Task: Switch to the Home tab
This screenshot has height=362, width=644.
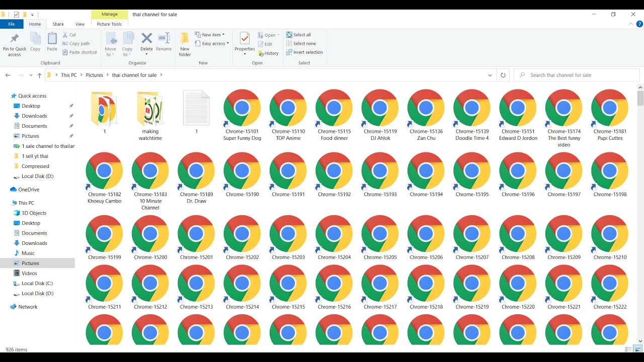Action: coord(35,24)
